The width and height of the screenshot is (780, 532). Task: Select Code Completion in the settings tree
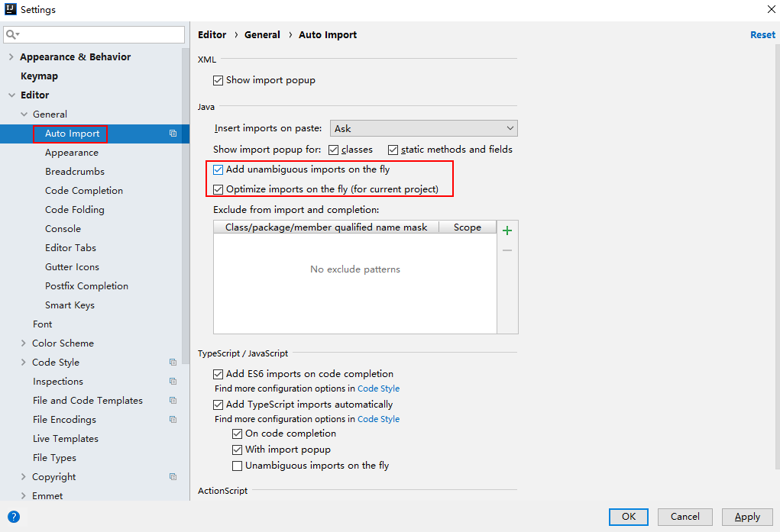tap(84, 191)
